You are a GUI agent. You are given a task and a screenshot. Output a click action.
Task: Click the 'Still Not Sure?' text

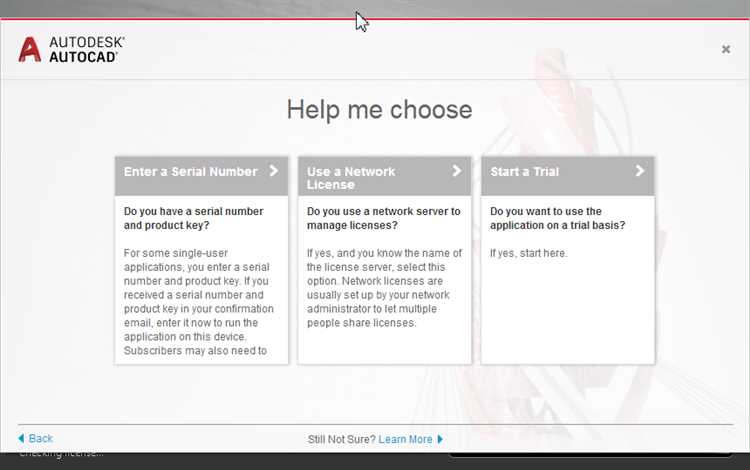click(x=342, y=439)
